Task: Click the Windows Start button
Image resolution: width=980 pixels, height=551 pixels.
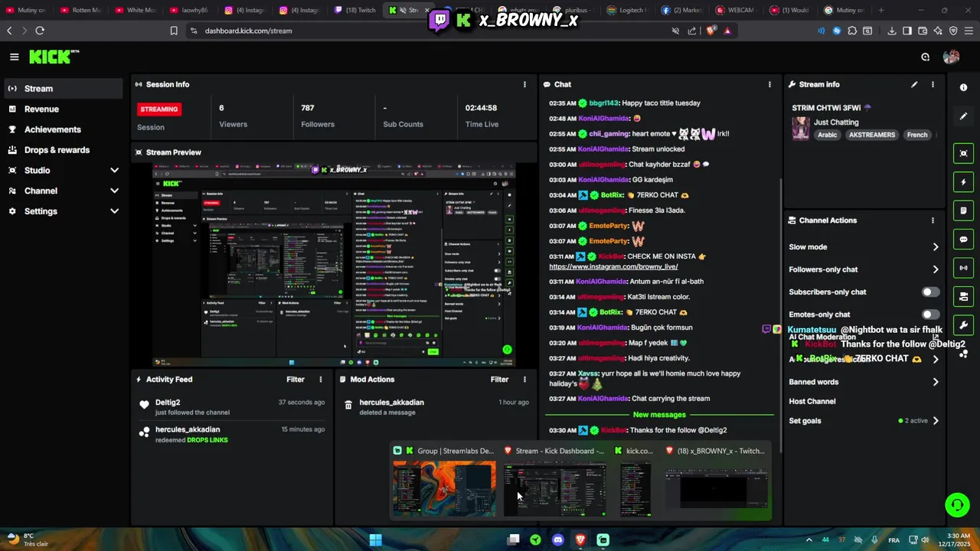Action: point(375,540)
